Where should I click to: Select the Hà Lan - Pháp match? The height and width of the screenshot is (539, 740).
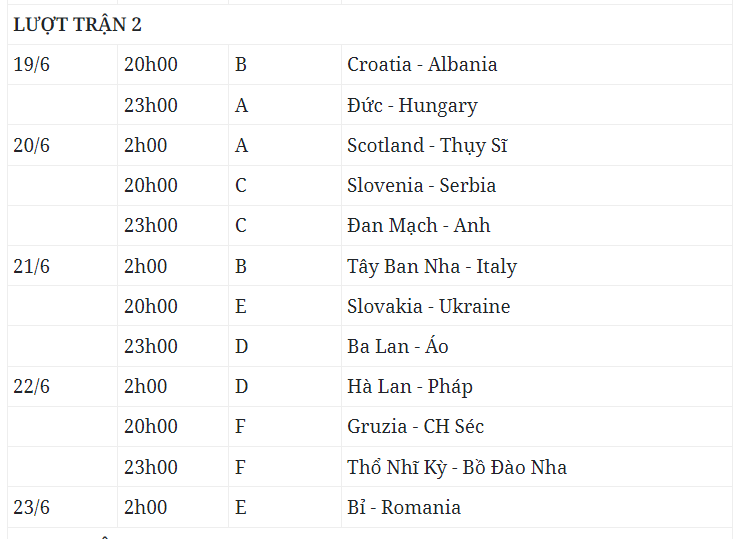[x=410, y=387]
